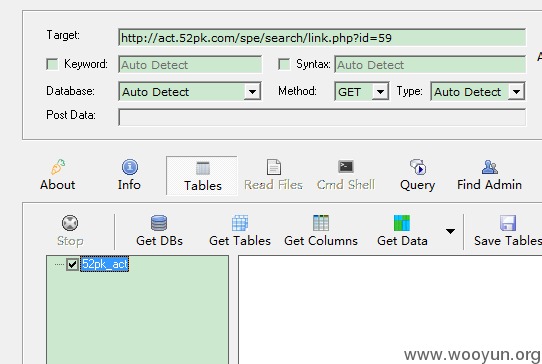Click the Post Data field
This screenshot has width=542, height=364.
point(322,117)
